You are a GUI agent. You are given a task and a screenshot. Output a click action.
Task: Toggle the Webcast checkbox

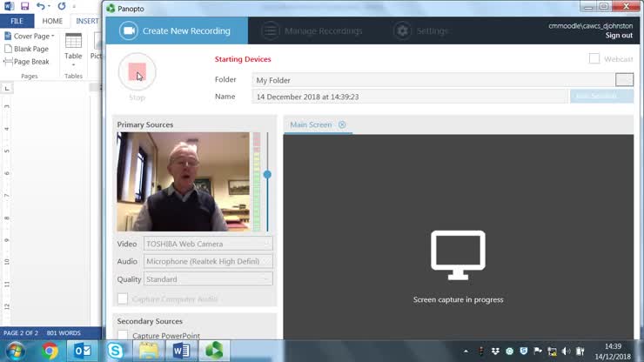594,58
